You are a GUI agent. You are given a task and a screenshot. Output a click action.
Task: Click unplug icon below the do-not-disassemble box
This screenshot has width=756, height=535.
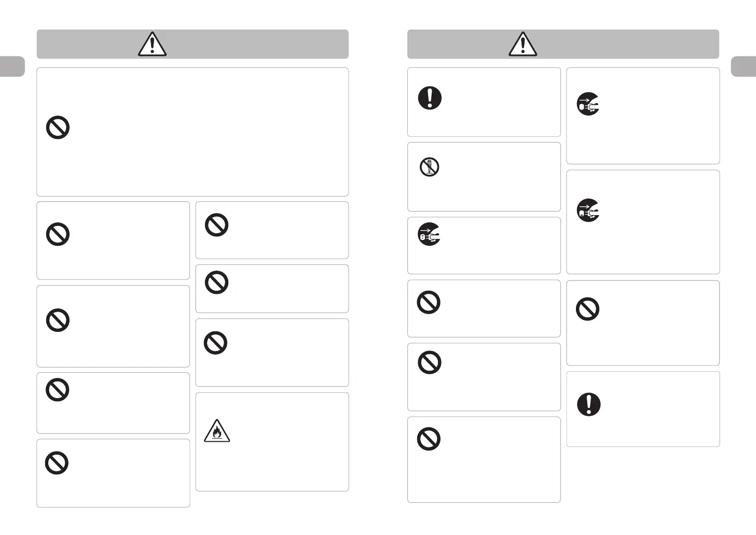429,234
